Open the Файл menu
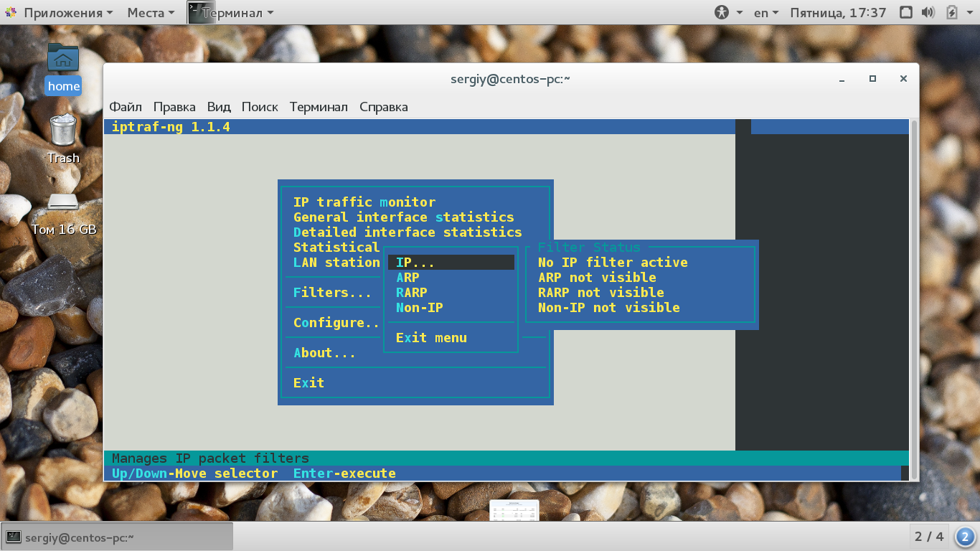This screenshot has width=980, height=551. click(126, 107)
